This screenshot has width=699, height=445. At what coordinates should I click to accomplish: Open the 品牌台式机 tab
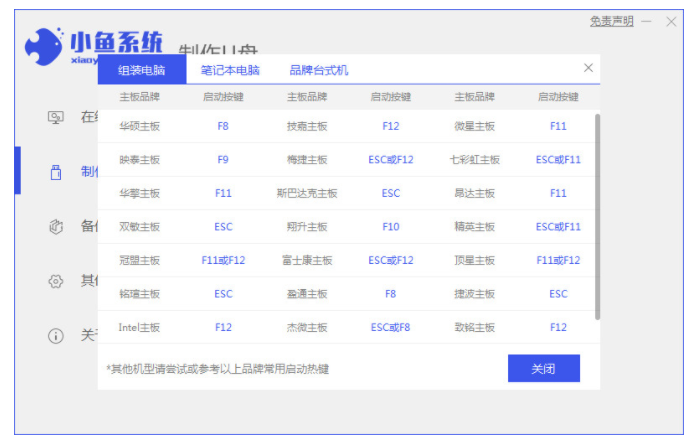tap(319, 70)
